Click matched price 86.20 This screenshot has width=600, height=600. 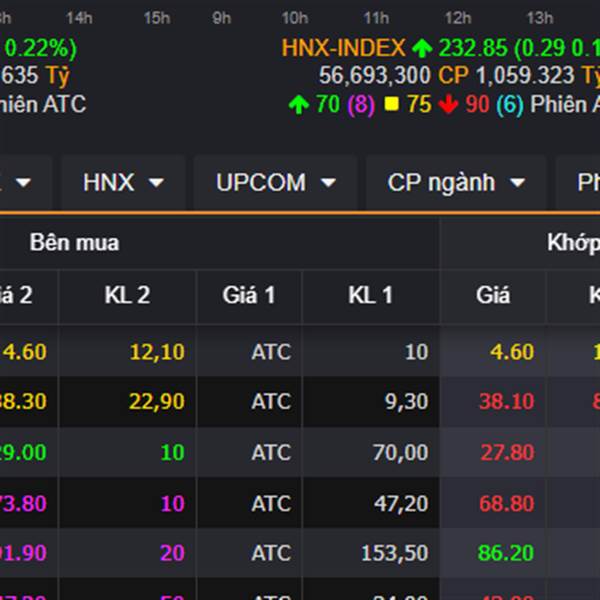pyautogui.click(x=506, y=553)
